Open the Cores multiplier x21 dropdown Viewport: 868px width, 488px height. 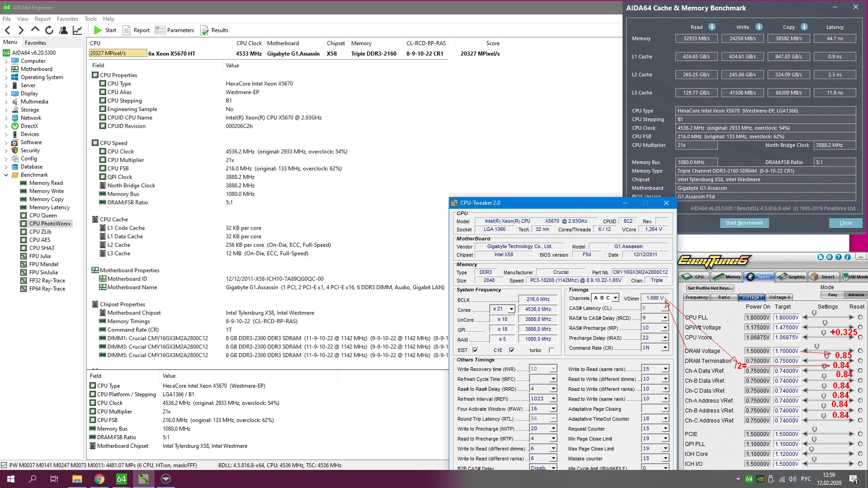coord(511,309)
